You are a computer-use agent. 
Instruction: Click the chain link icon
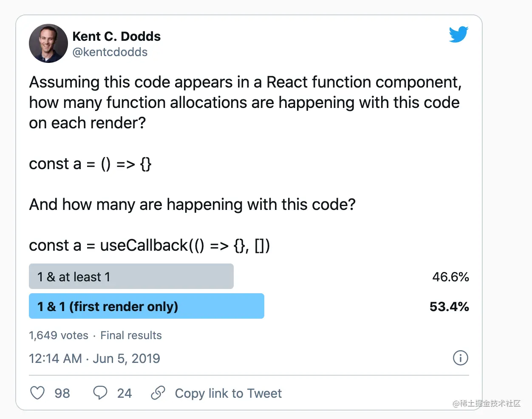point(158,393)
